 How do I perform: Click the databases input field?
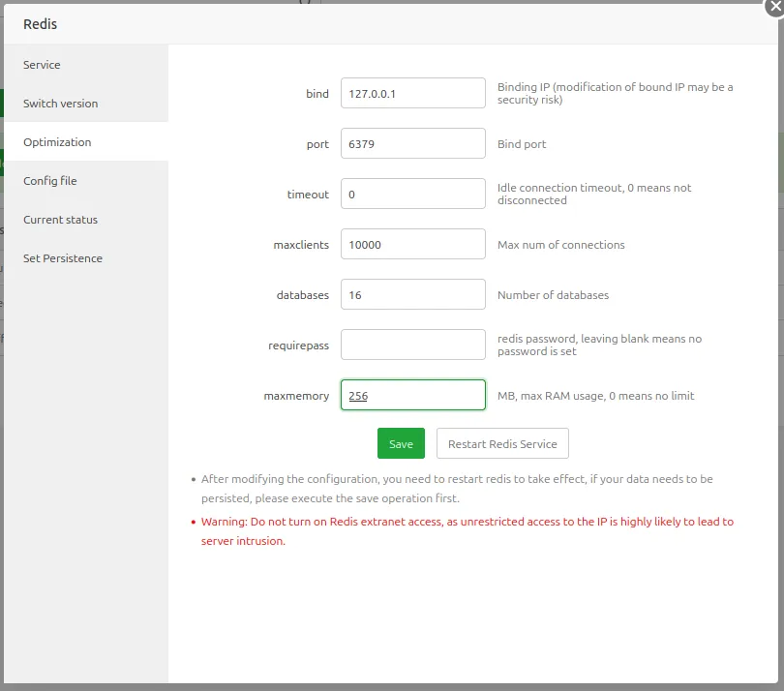413,294
